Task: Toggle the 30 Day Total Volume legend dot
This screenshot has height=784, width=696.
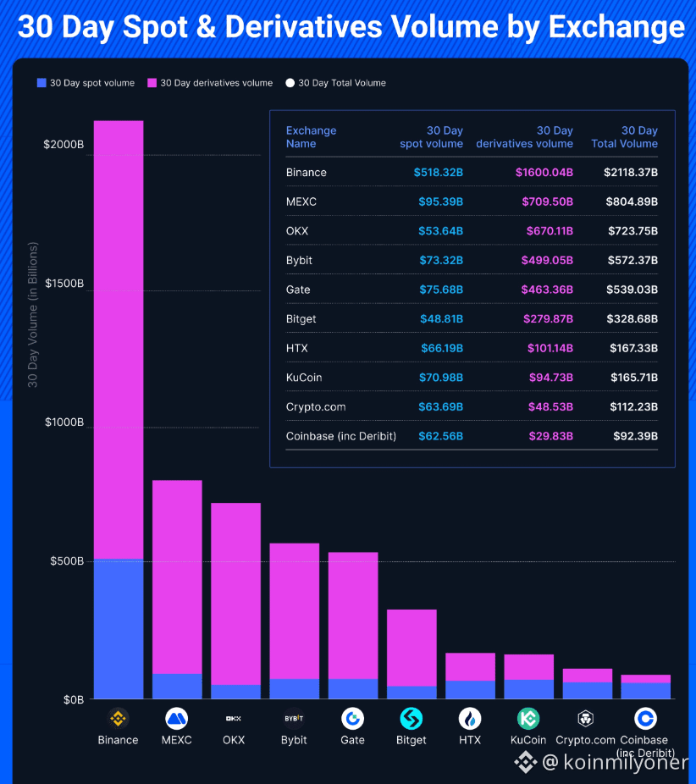Action: (x=290, y=82)
